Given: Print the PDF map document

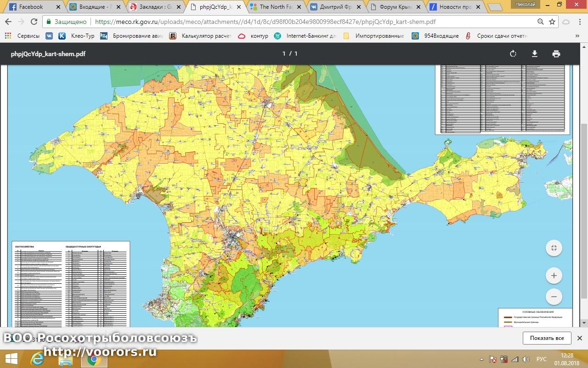Looking at the screenshot, I should [556, 54].
